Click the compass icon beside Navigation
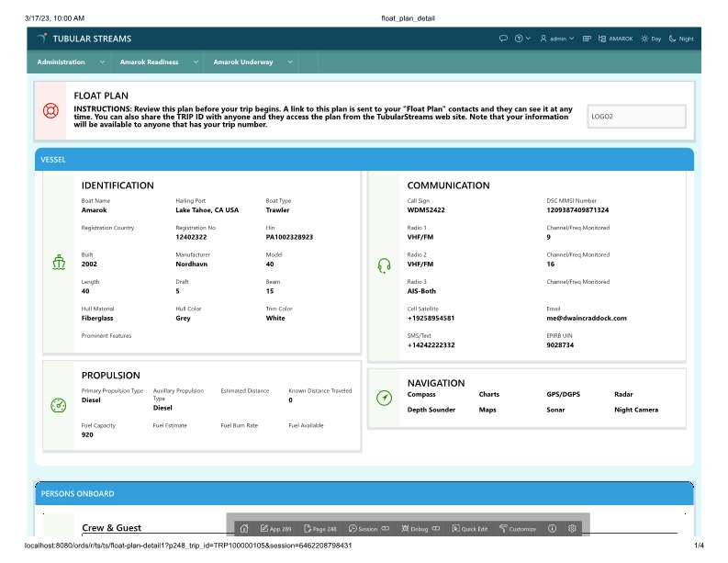The width and height of the screenshot is (728, 563). tap(384, 399)
